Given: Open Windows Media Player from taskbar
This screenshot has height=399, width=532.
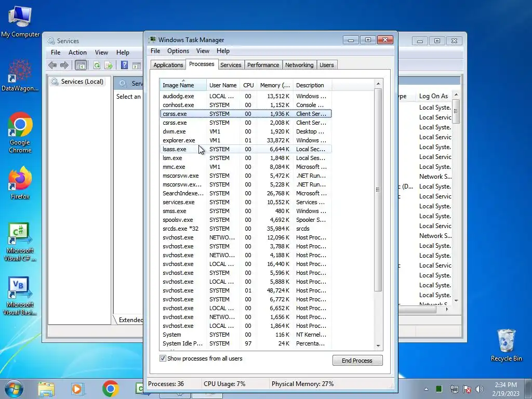Looking at the screenshot, I should [x=77, y=389].
